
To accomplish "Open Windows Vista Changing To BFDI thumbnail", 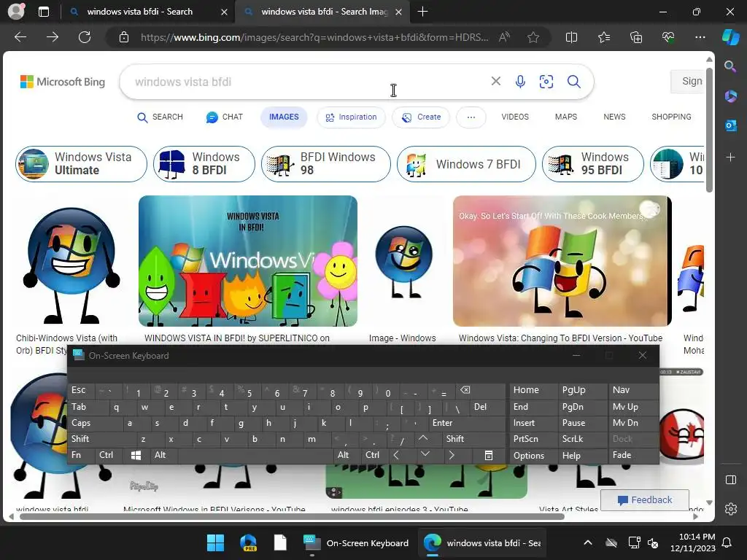I will click(562, 261).
